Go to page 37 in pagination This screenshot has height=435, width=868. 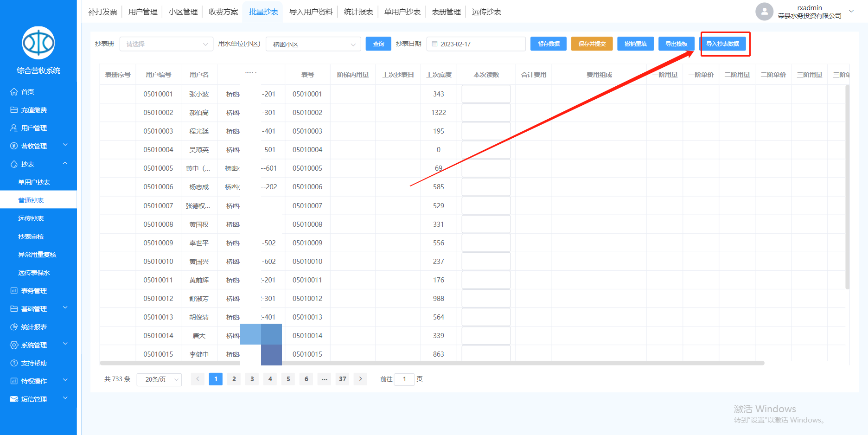click(x=342, y=379)
